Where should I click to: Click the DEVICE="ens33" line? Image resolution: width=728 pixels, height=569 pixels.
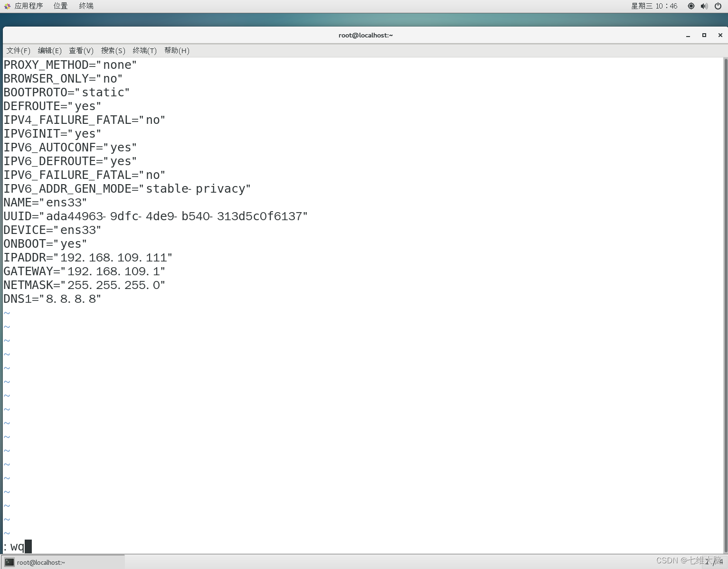tap(52, 230)
